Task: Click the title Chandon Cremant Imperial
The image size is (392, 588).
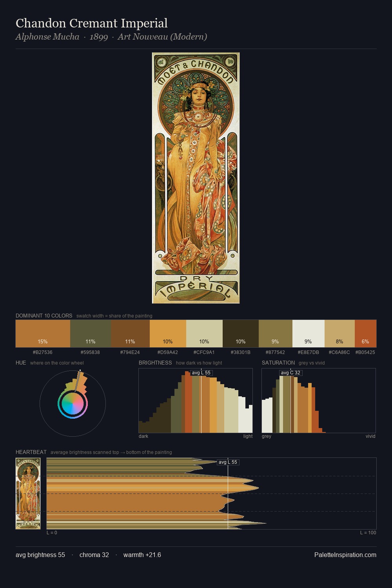Action: tap(92, 24)
